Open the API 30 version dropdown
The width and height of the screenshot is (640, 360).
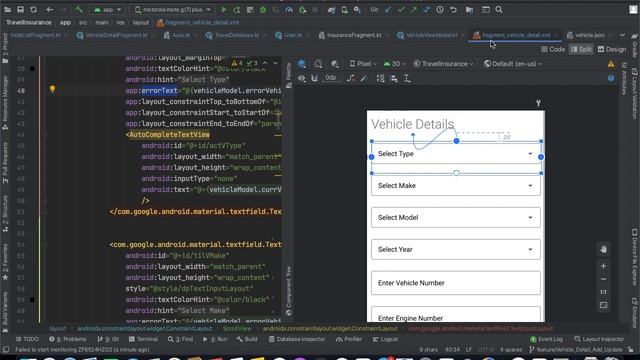(395, 64)
